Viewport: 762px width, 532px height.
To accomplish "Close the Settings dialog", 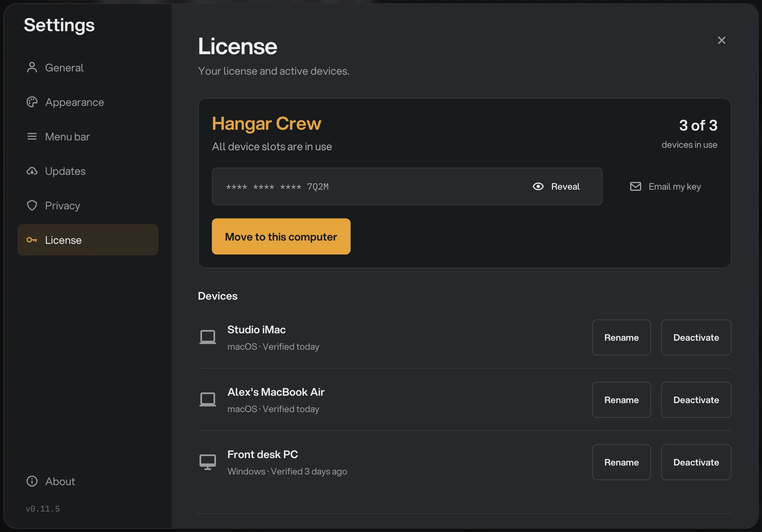I will click(x=722, y=40).
